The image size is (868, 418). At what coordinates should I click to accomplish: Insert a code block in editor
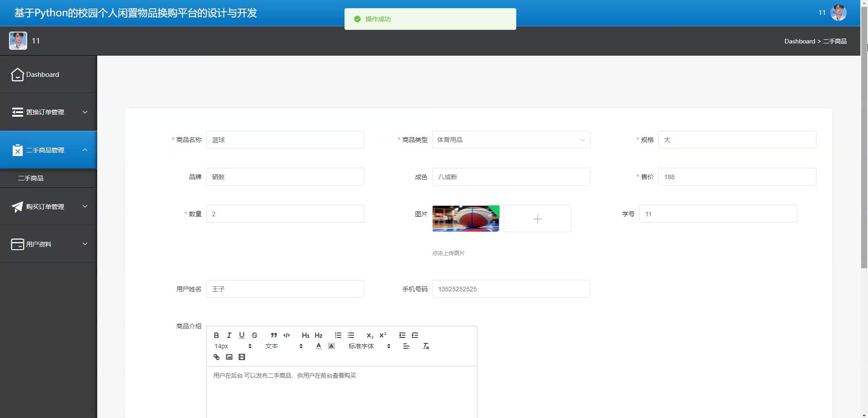[x=287, y=335]
